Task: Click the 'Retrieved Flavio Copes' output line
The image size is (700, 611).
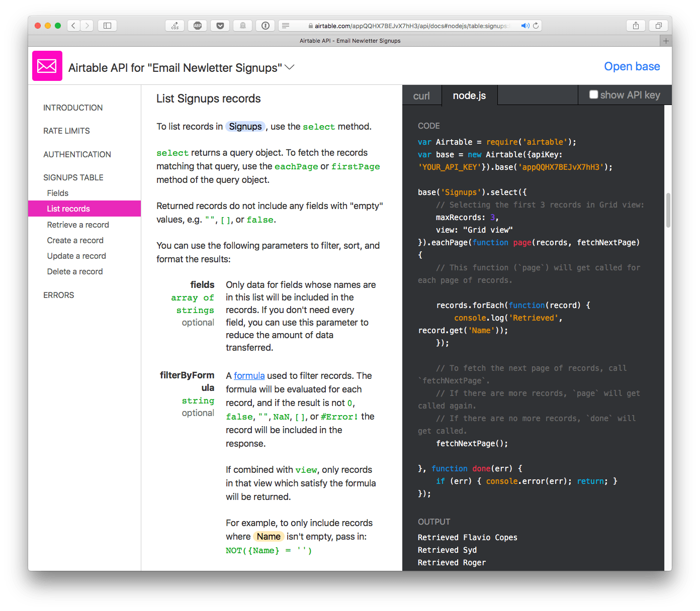Action: (468, 538)
